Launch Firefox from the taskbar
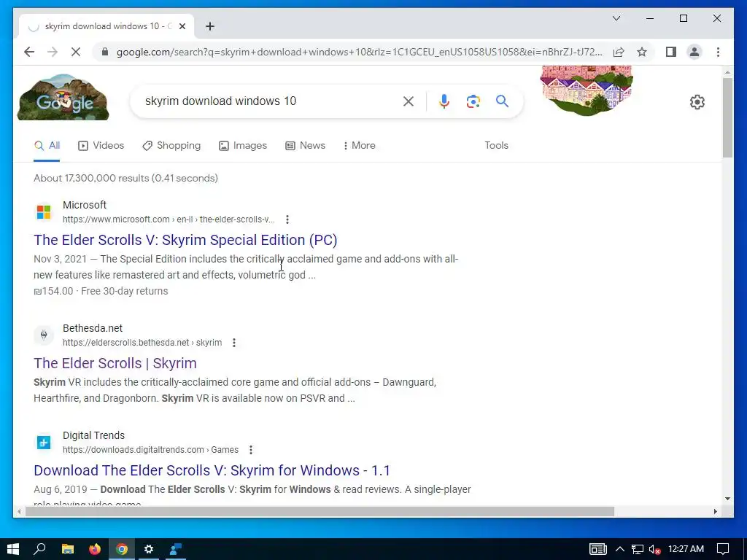The width and height of the screenshot is (747, 560). pos(95,549)
